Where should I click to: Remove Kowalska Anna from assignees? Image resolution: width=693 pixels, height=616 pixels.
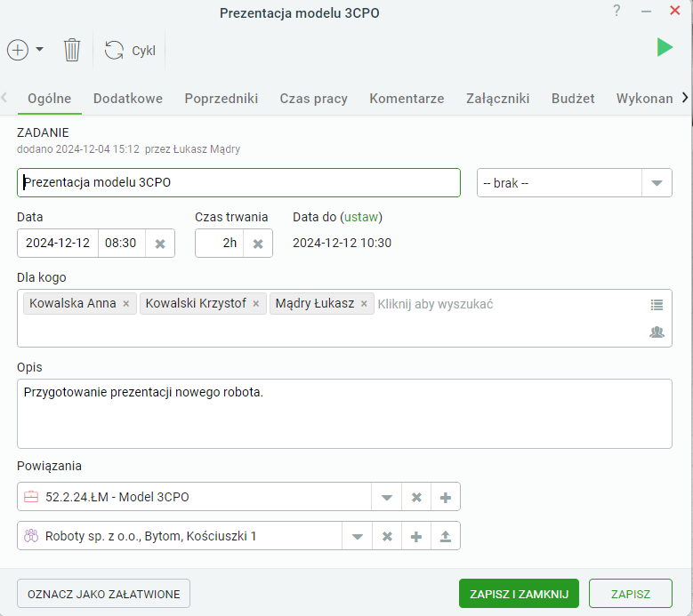[x=126, y=303]
